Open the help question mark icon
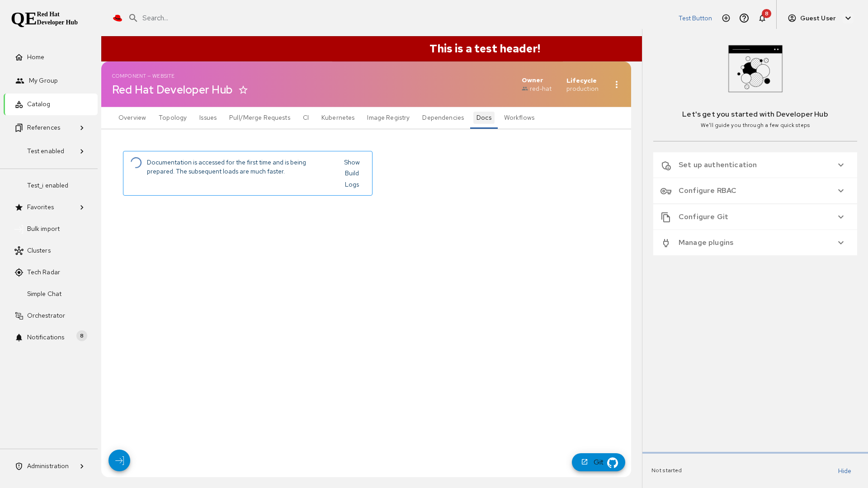Screen dimensions: 868x488 click(x=744, y=18)
